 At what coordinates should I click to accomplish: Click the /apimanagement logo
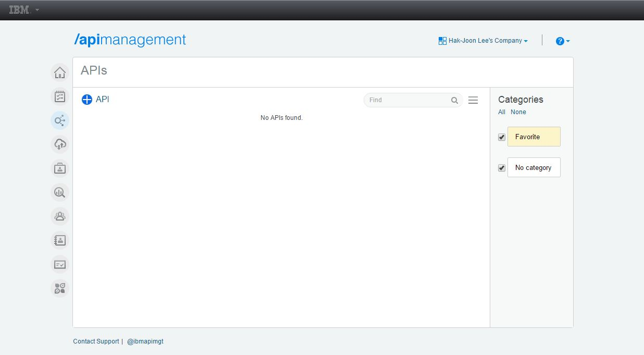click(130, 40)
